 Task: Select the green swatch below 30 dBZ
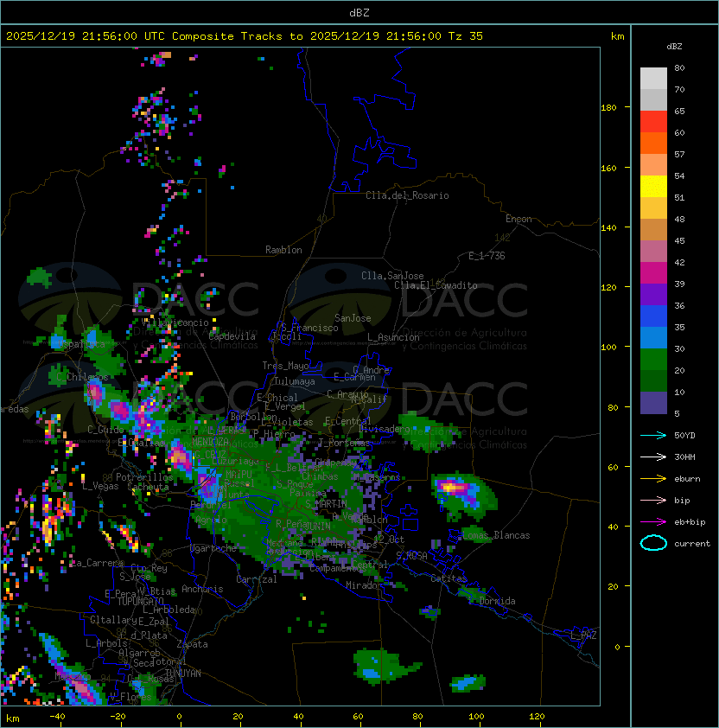(x=653, y=360)
